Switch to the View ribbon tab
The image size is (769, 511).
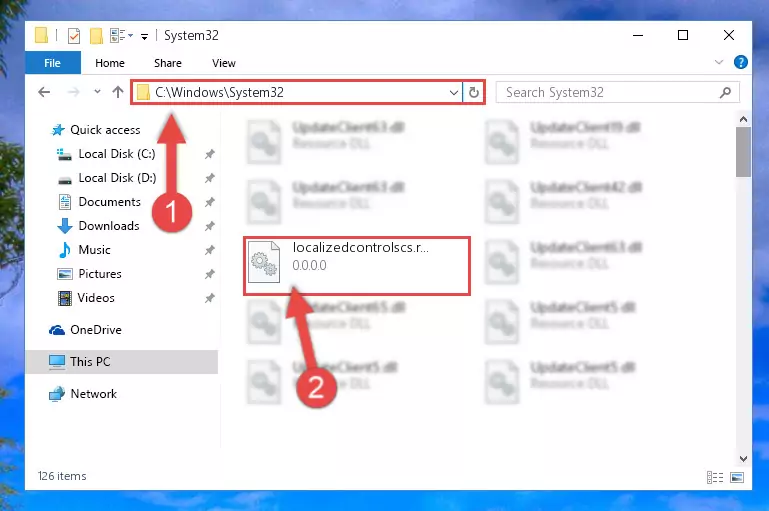[x=224, y=63]
